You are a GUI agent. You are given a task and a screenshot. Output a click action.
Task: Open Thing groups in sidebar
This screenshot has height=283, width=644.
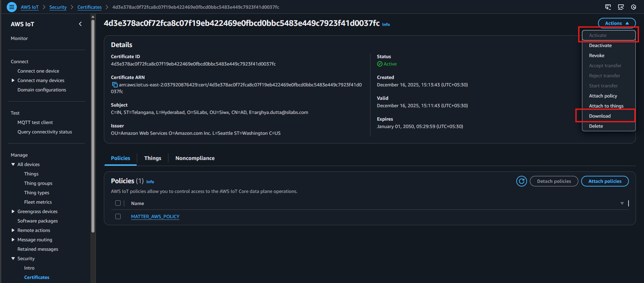[x=38, y=183]
